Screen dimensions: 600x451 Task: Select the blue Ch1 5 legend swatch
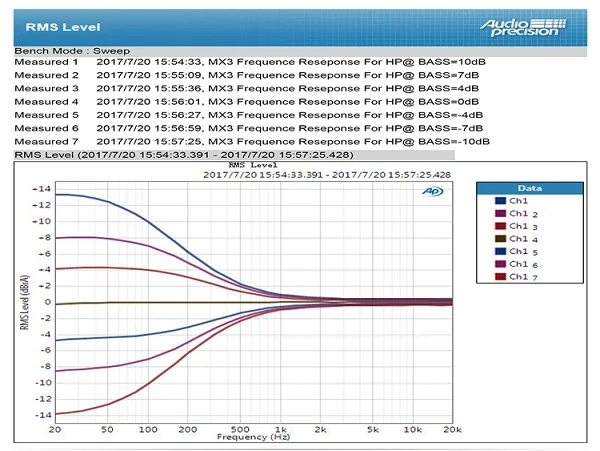(500, 251)
